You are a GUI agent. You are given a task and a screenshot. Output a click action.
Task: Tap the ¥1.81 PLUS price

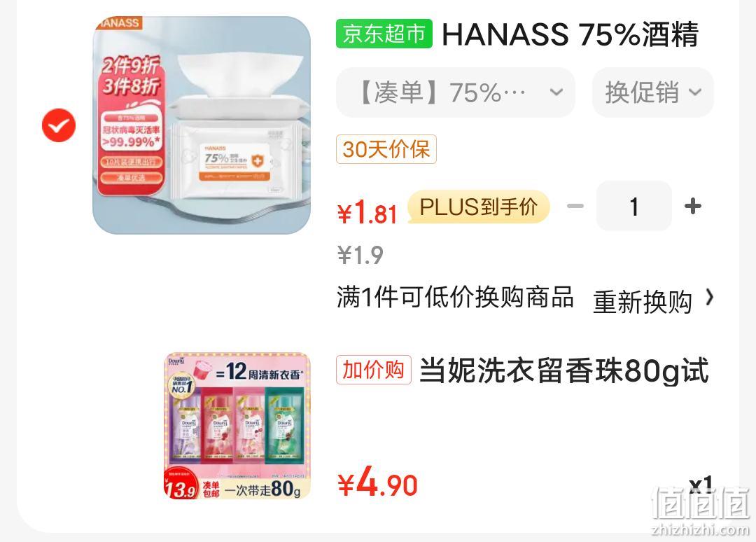[367, 213]
